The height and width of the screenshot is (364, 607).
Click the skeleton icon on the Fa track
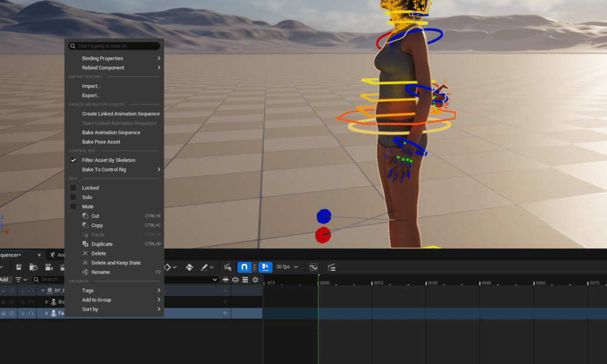point(54,313)
